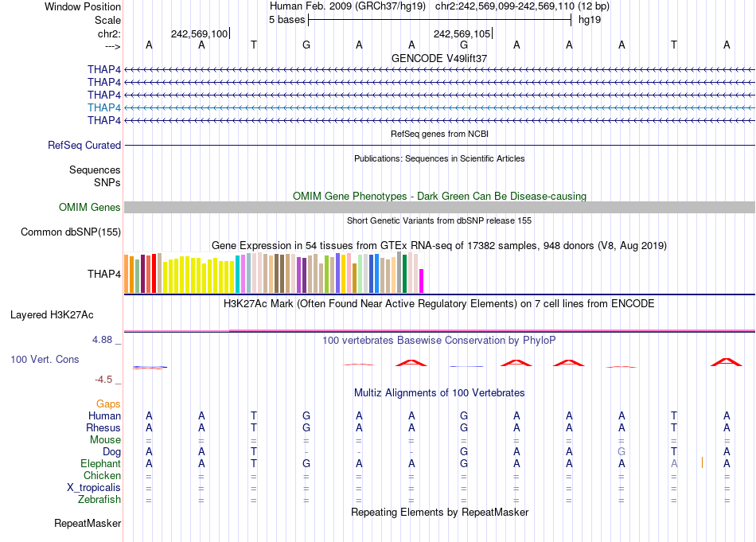Screen dimensions: 756x542
Task: Click the '--->' sequence direction label
Action: pyautogui.click(x=112, y=46)
